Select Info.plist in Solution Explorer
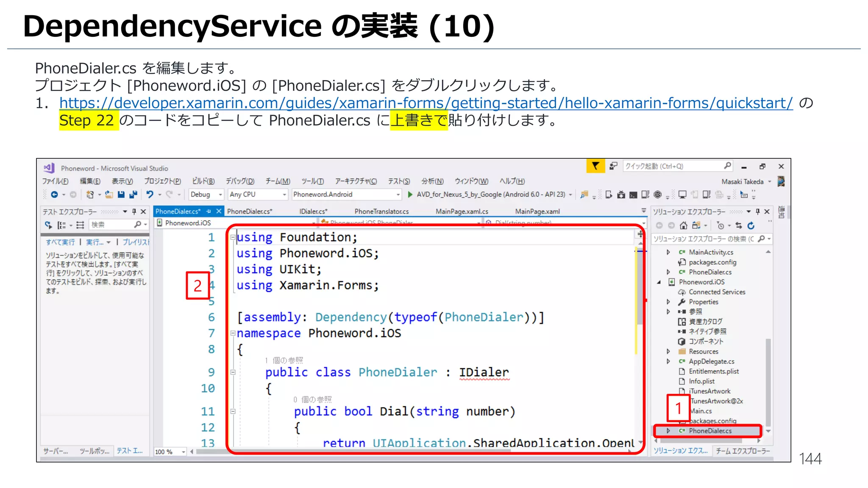Viewport: 868px width, 488px height. click(x=701, y=381)
